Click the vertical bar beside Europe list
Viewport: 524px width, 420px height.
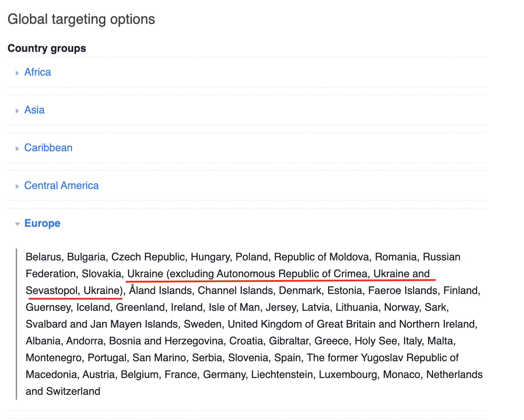pos(16,324)
